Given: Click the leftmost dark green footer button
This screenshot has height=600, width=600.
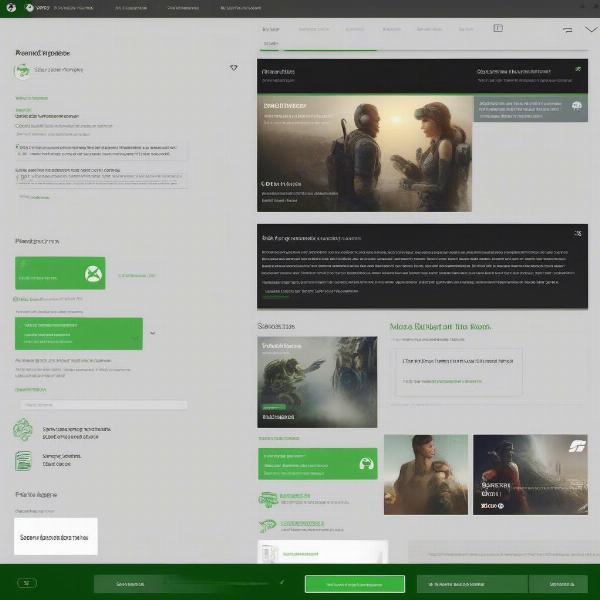Looking at the screenshot, I should tap(130, 584).
